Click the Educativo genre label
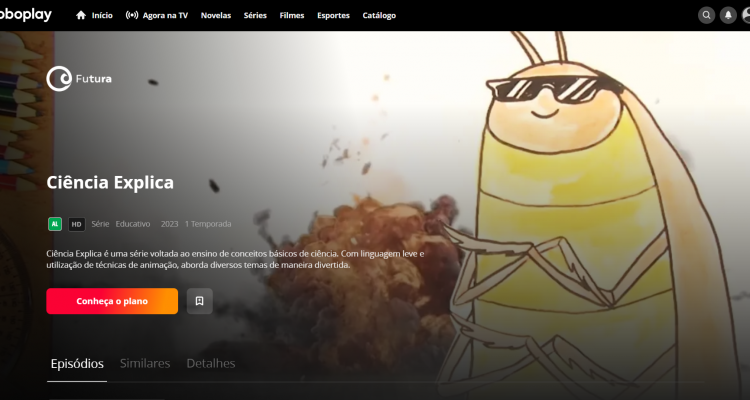 pos(133,224)
